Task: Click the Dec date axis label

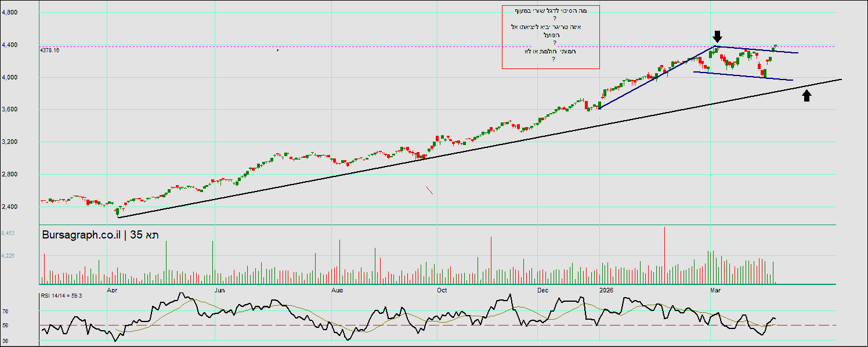Action: tap(543, 289)
